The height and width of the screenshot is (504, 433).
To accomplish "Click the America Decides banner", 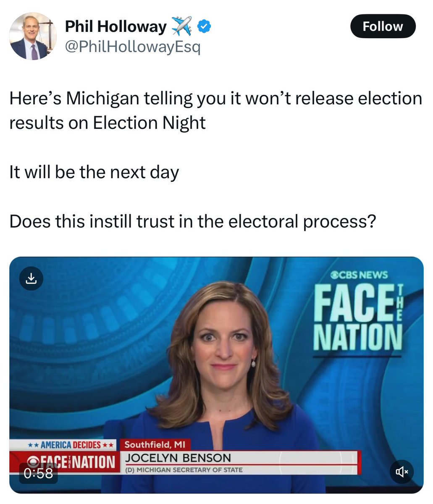I will (x=65, y=445).
